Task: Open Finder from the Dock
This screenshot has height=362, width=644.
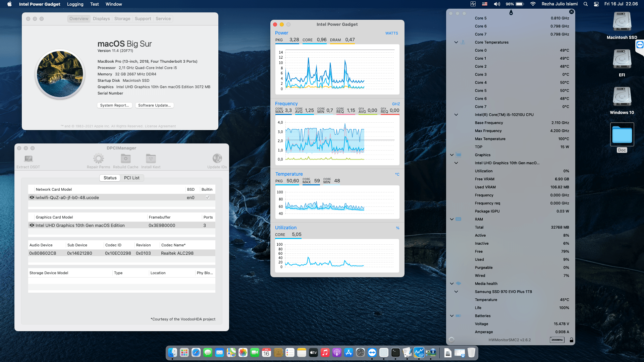Action: tap(172, 352)
